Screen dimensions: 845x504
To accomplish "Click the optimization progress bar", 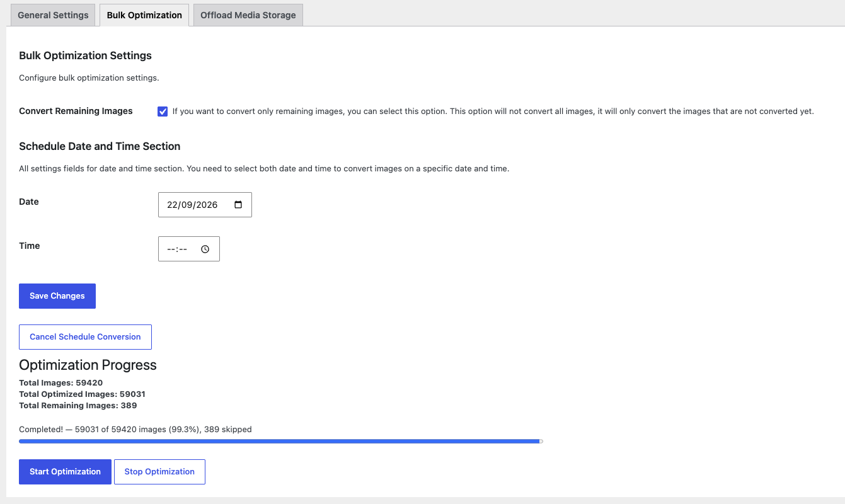I will [x=281, y=442].
